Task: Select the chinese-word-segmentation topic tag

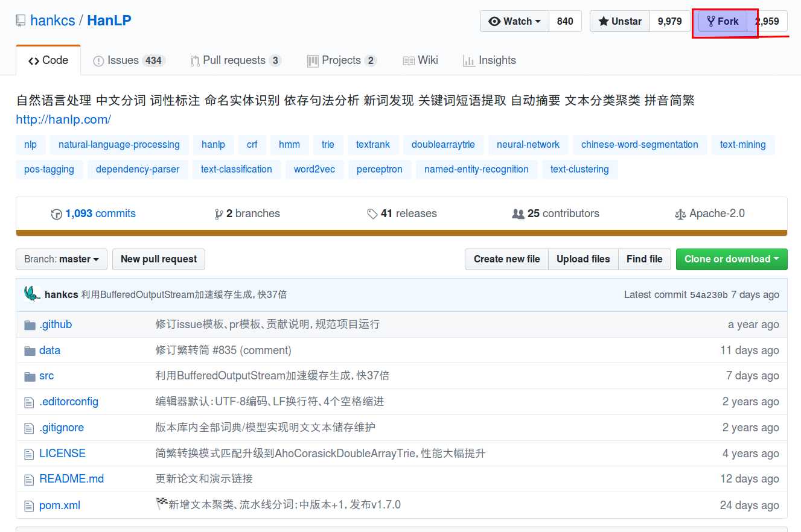Action: 640,145
